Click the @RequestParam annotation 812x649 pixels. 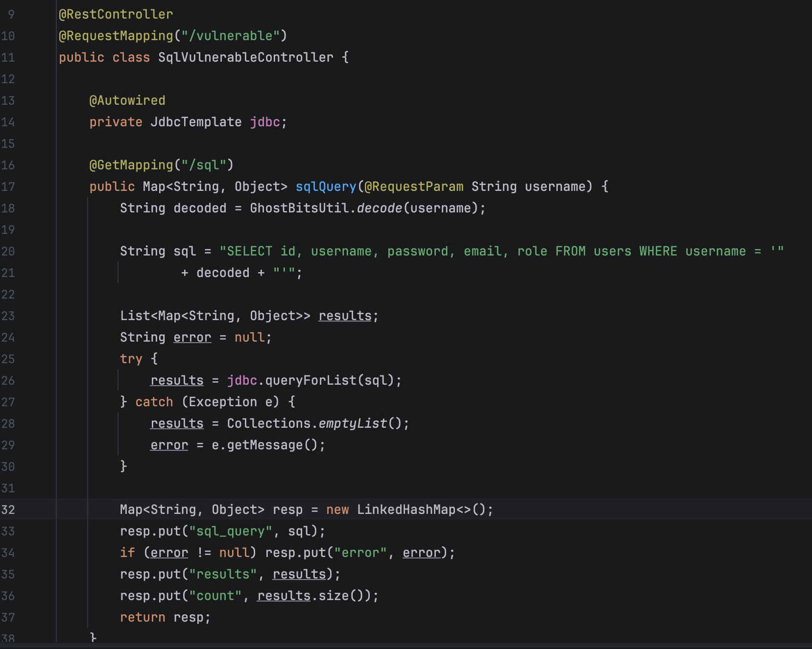[414, 186]
